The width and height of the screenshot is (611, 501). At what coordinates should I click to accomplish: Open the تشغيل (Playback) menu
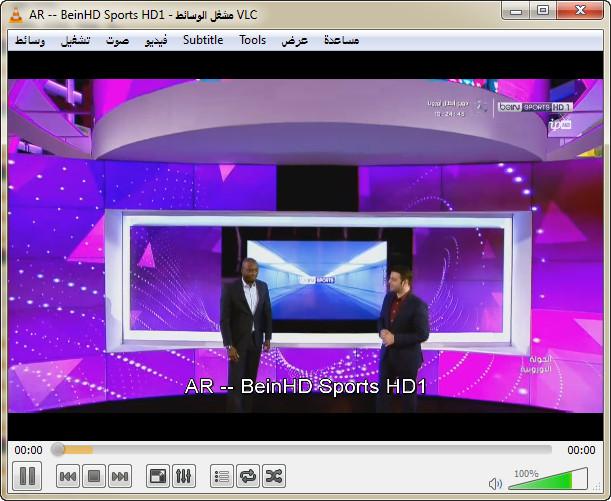(x=77, y=40)
